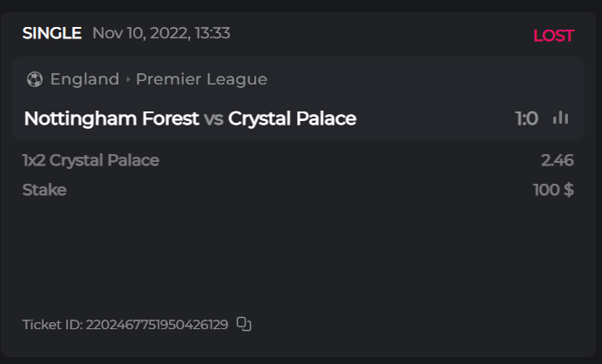602x364 pixels.
Task: Open match statistics bar chart icon
Action: (560, 118)
